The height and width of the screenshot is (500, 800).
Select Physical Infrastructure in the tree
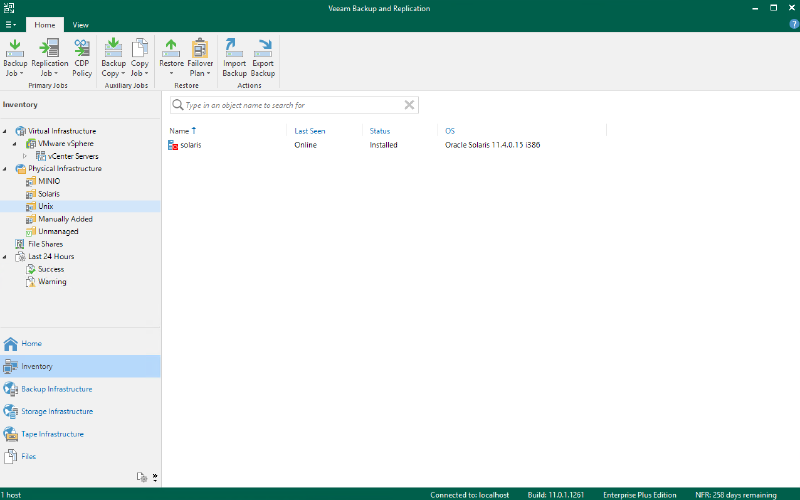(65, 168)
